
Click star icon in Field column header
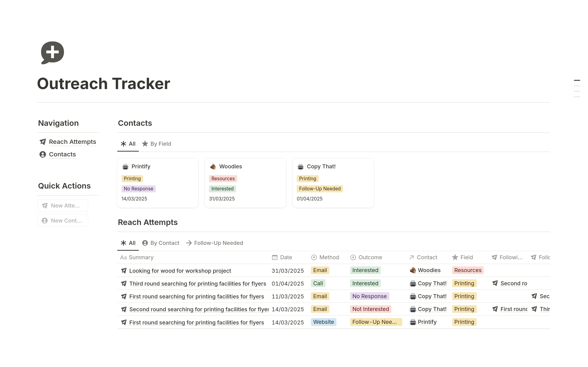pos(455,257)
